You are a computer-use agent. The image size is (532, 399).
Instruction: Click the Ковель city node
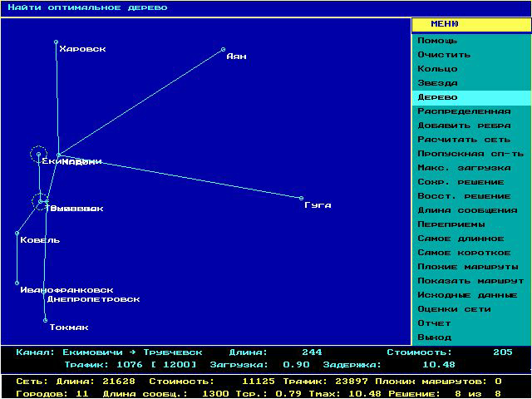point(17,233)
